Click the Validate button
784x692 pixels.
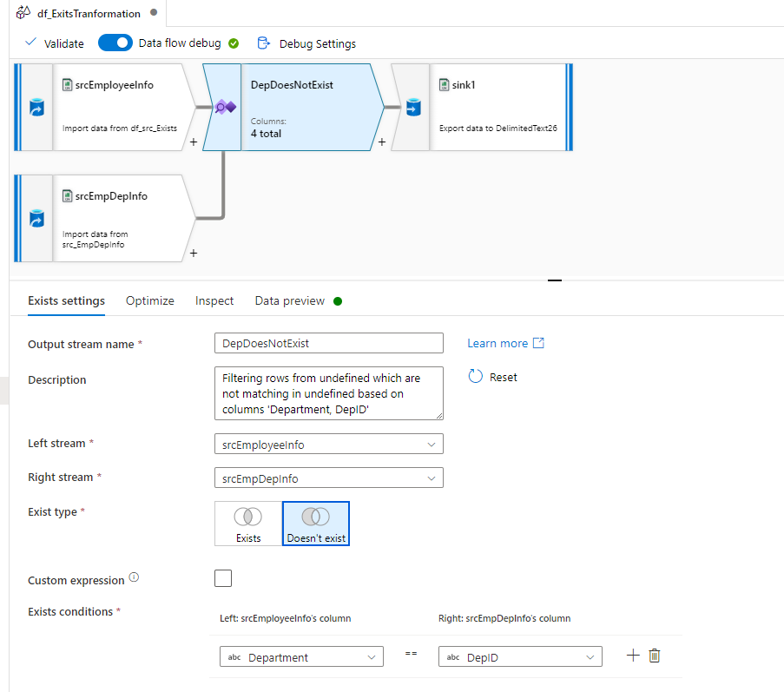(55, 43)
